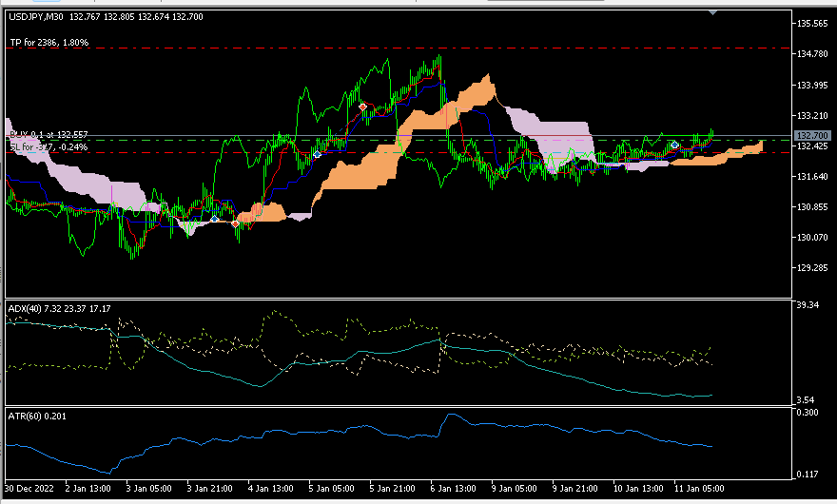837x504 pixels.
Task: Click the SL stop-loss level label
Action: (x=48, y=147)
